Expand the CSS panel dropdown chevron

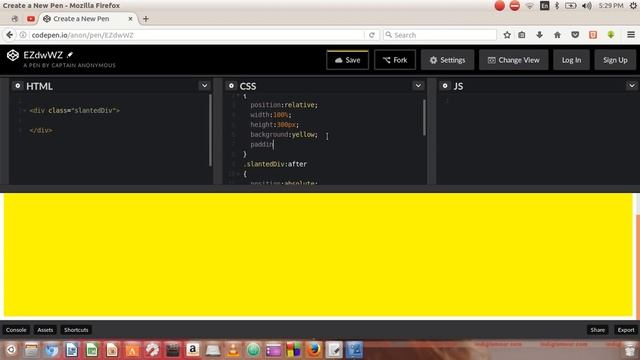click(x=418, y=86)
